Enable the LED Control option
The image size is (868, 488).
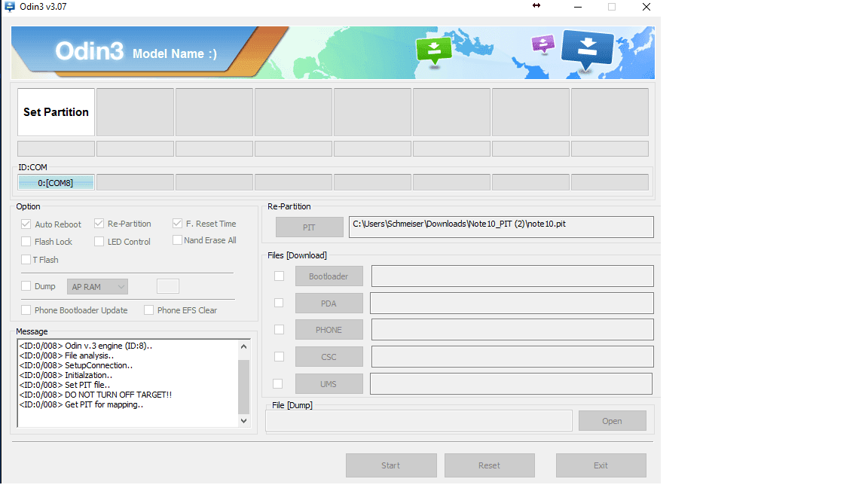click(x=99, y=241)
